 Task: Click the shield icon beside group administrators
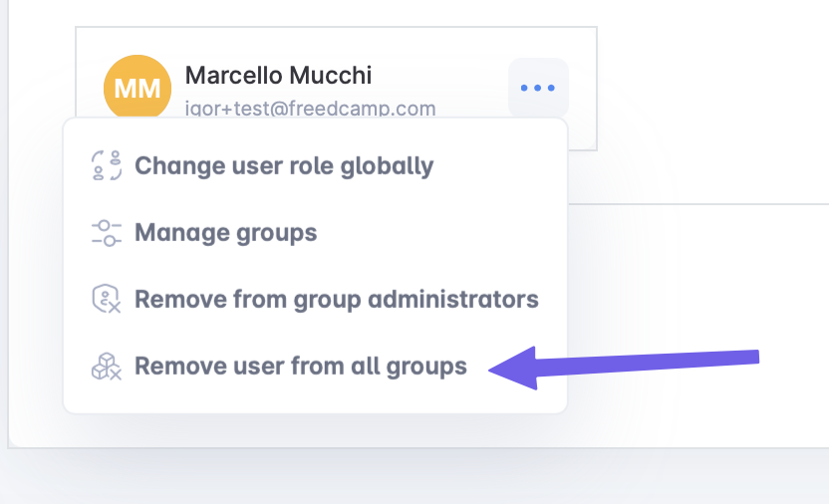pyautogui.click(x=106, y=299)
